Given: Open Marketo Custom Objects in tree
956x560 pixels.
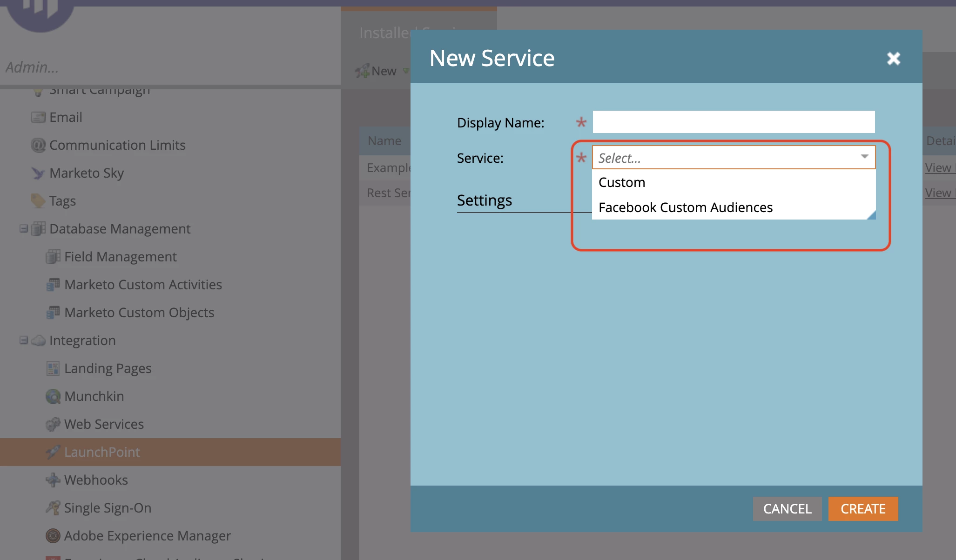Looking at the screenshot, I should point(139,313).
